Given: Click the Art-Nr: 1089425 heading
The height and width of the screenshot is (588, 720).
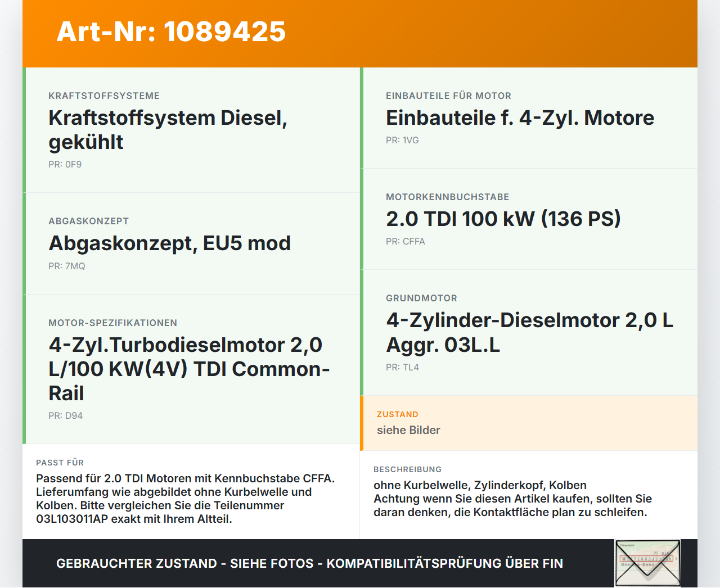Looking at the screenshot, I should click(x=171, y=31).
